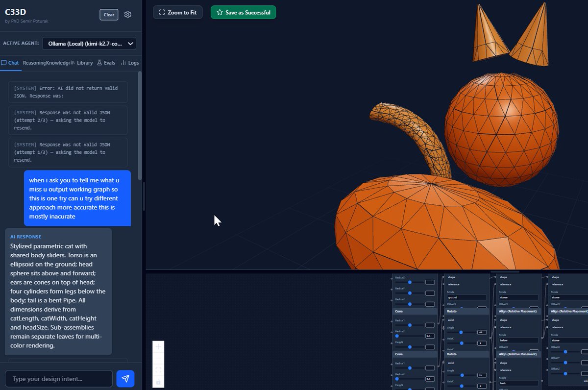Click the C33D app title
This screenshot has width=588, height=390.
click(x=15, y=13)
